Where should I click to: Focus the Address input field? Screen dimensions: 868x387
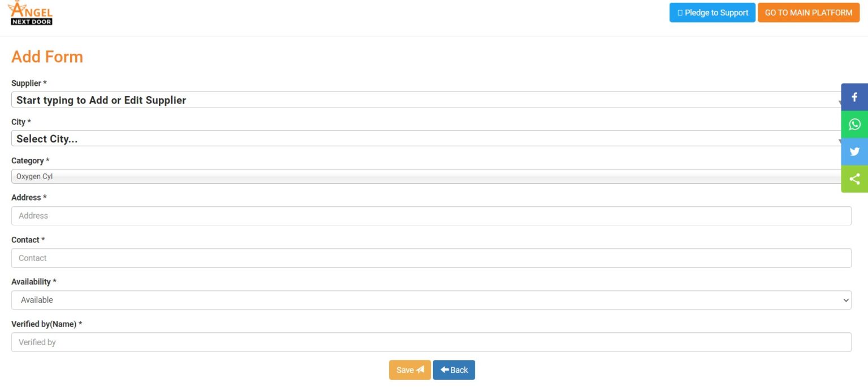point(431,216)
